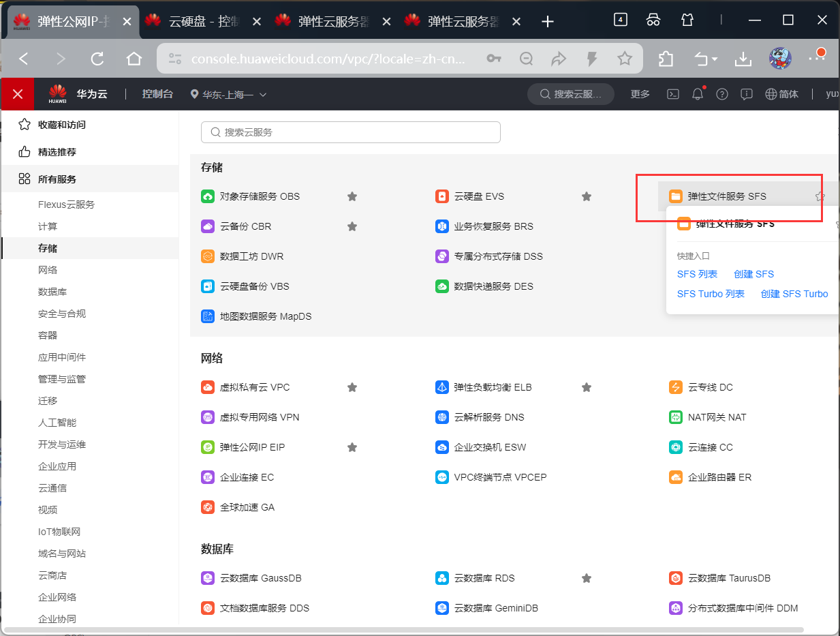Screen dimensions: 840x636
Task: Open 云解析服务 DNS icon
Action: [x=442, y=417]
